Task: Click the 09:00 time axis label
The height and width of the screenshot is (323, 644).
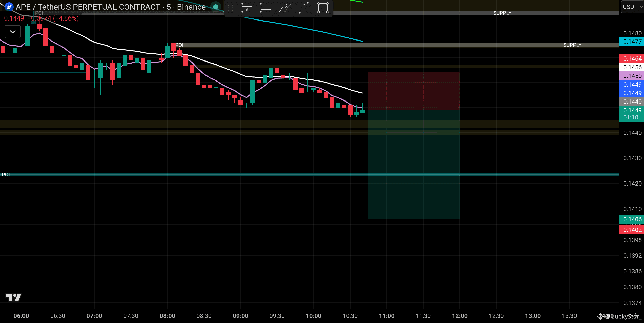Action: point(240,316)
